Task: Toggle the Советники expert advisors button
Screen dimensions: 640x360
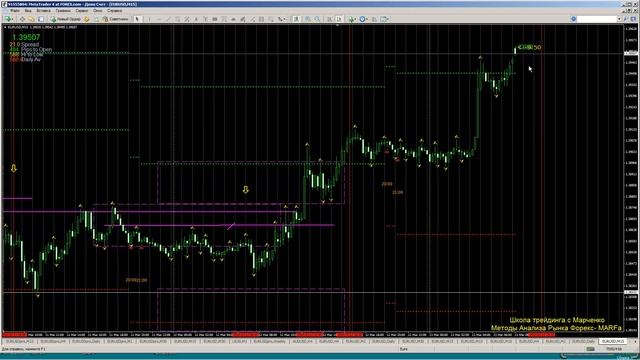Action: [116, 19]
